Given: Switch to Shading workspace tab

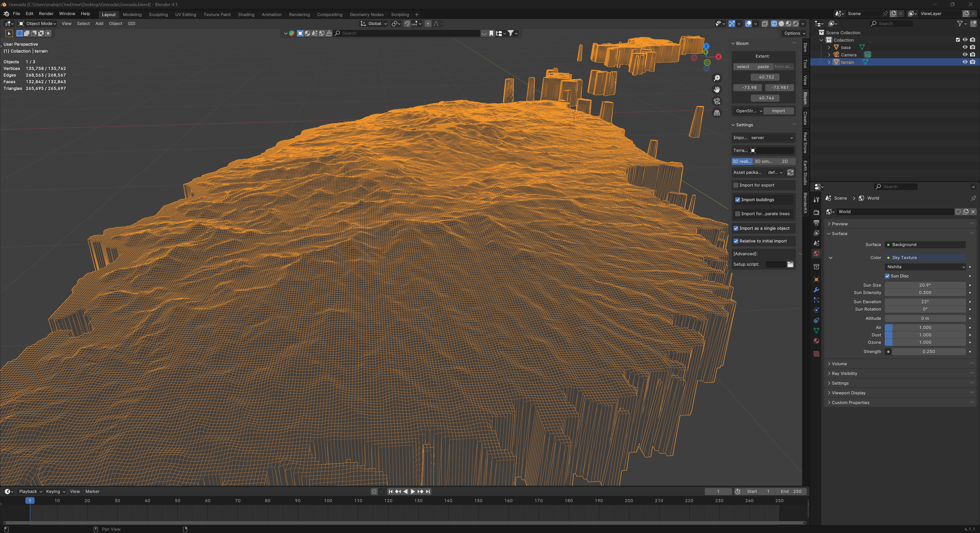Looking at the screenshot, I should [246, 15].
